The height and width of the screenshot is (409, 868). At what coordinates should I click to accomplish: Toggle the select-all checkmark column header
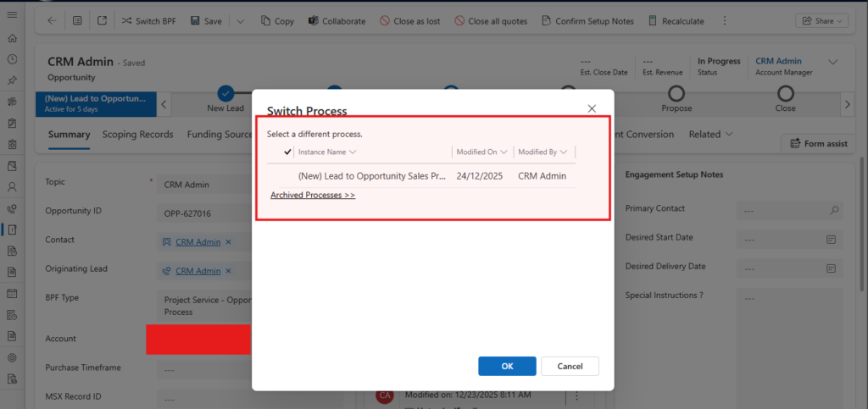pos(287,152)
